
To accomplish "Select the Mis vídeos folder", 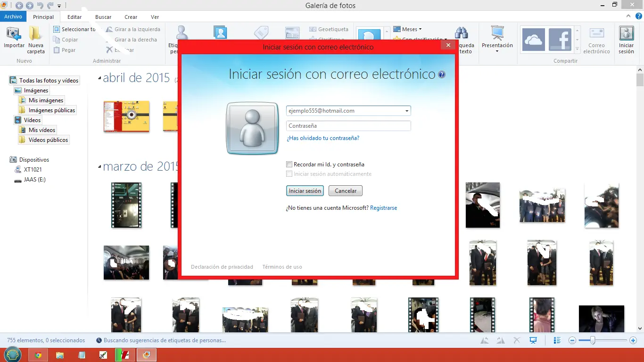I will [x=37, y=130].
